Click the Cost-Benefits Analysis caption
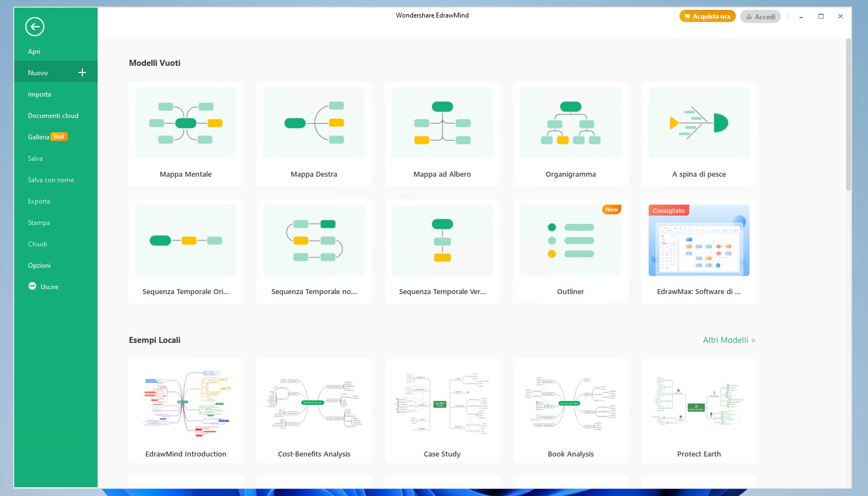The width and height of the screenshot is (868, 496). pos(314,454)
